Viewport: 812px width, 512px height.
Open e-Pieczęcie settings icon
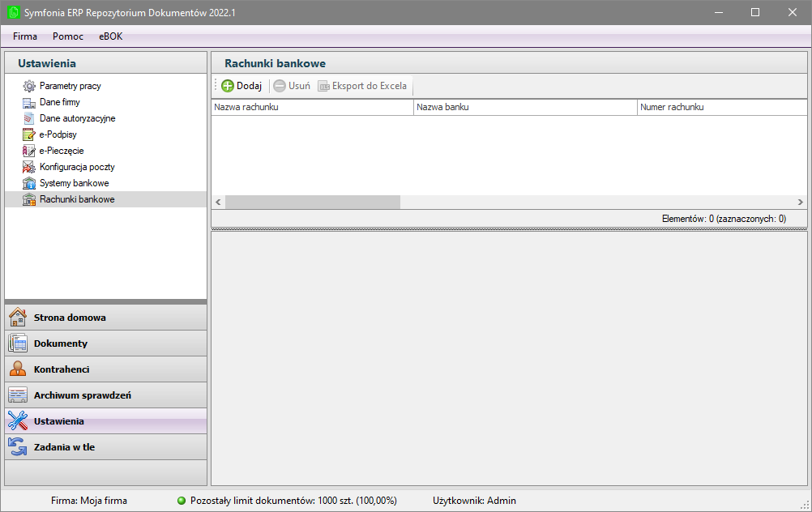29,151
